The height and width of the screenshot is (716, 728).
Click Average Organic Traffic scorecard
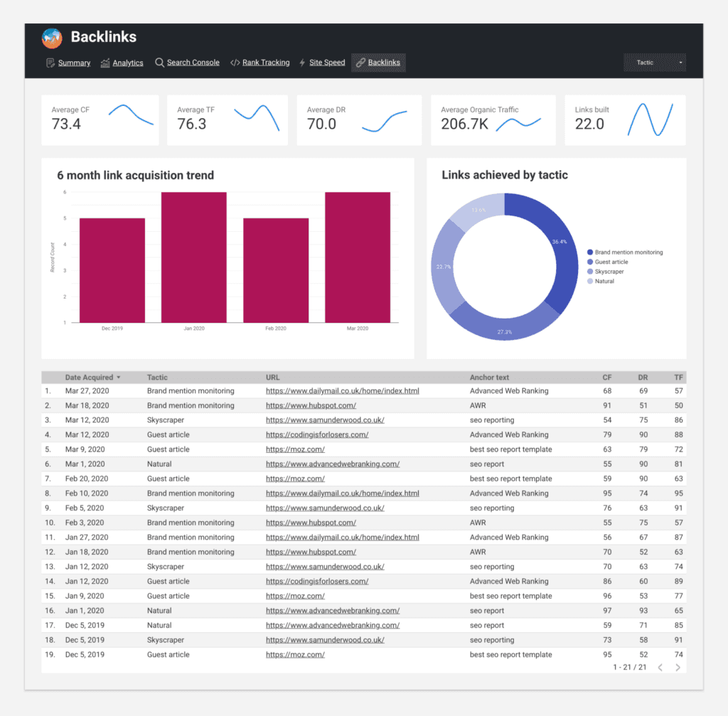493,120
